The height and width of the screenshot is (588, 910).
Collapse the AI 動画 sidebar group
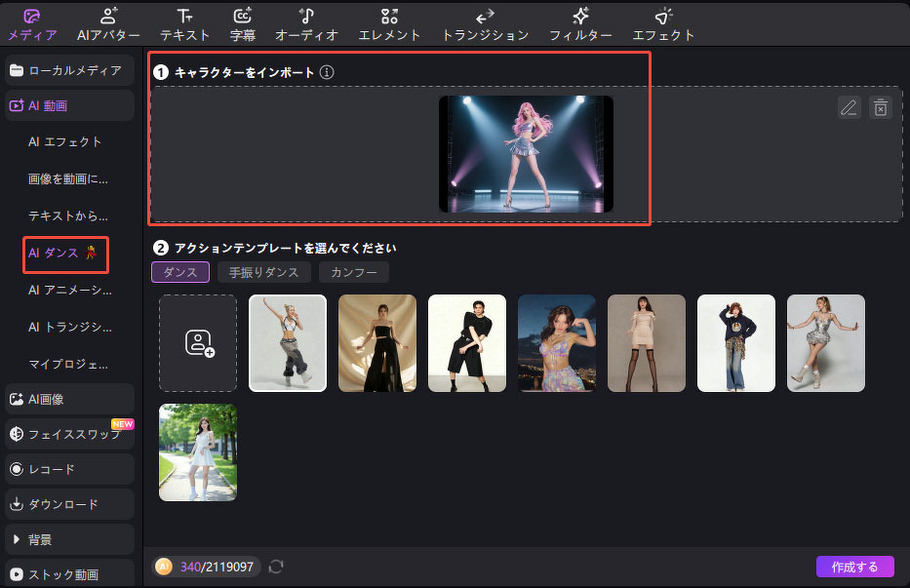click(69, 105)
